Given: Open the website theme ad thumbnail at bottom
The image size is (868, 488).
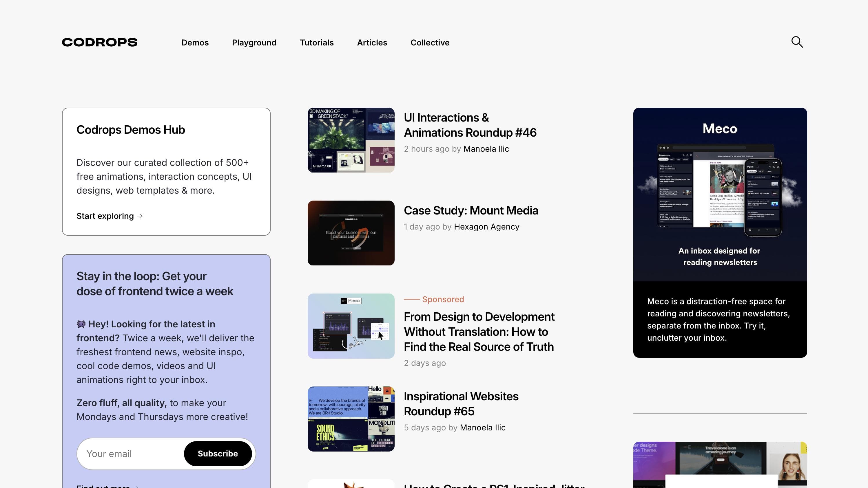Looking at the screenshot, I should pyautogui.click(x=720, y=465).
